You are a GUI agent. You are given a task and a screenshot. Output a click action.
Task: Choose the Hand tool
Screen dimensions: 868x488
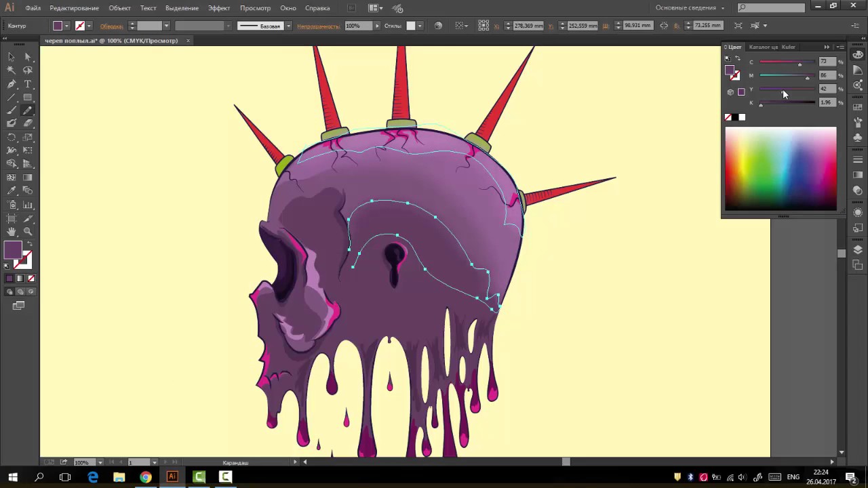(x=12, y=232)
